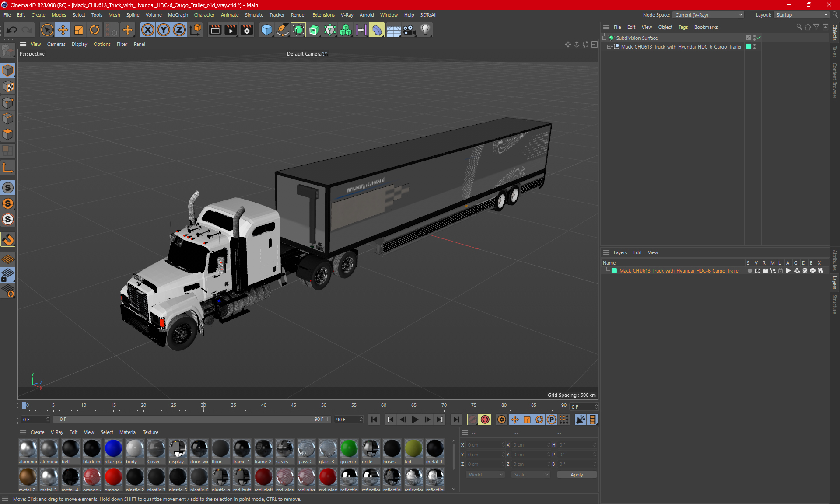This screenshot has width=840, height=504.
Task: Switch to Texture mode checker icon
Action: coord(8,87)
